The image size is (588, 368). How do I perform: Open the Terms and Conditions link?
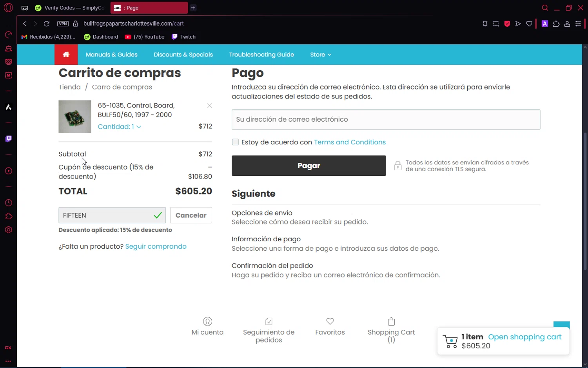click(350, 142)
